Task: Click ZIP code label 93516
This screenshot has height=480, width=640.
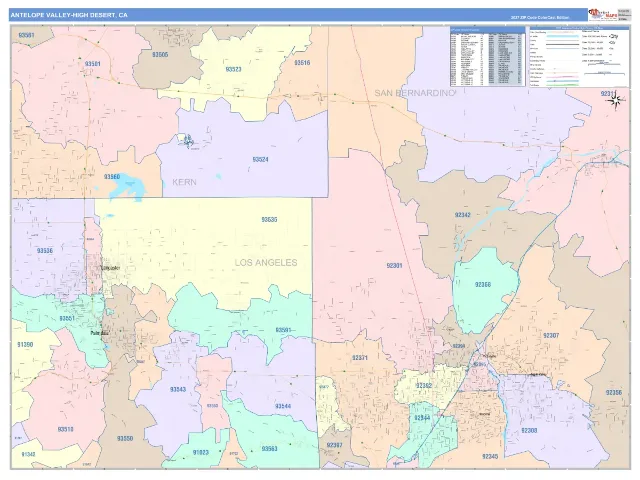Action: pyautogui.click(x=302, y=62)
